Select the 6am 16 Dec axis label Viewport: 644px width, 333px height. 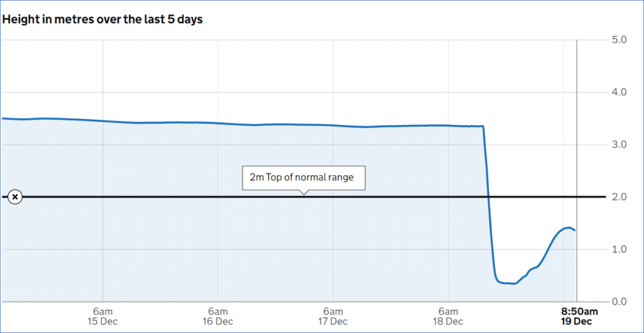coord(218,316)
